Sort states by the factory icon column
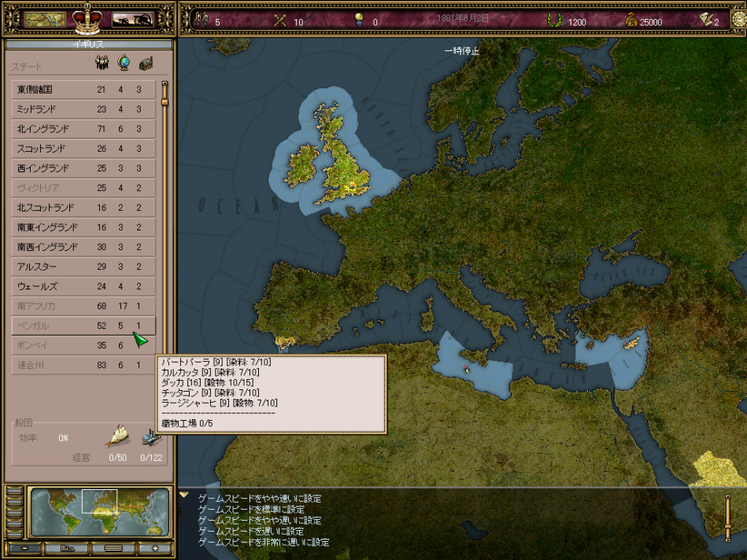 (x=146, y=64)
